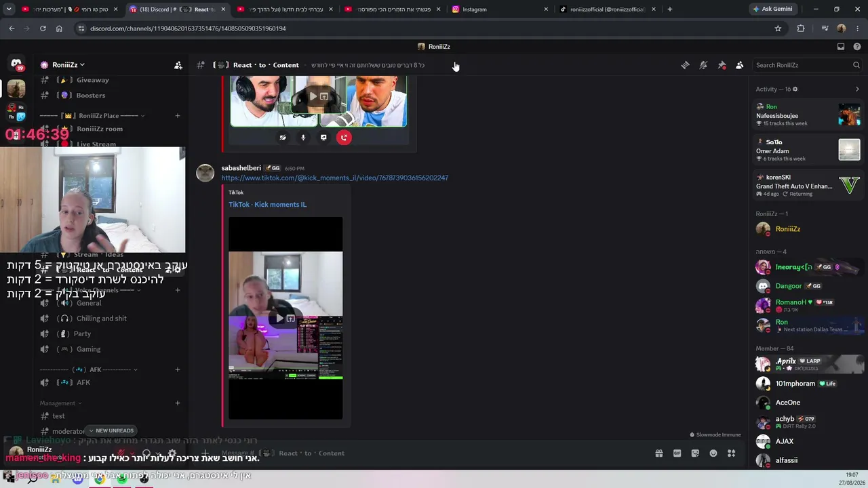The height and width of the screenshot is (488, 868).
Task: Open TikTok · Kick moments IL embed title
Action: pos(267,205)
